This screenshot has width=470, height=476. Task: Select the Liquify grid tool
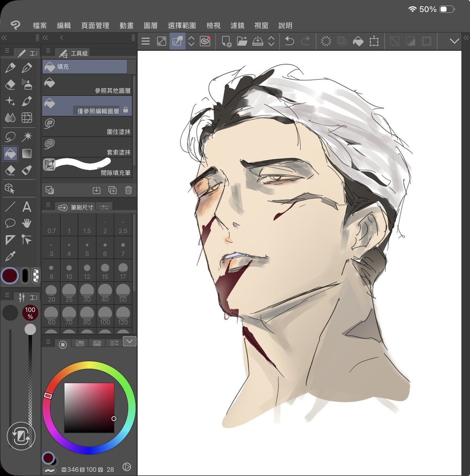pyautogui.click(x=27, y=118)
